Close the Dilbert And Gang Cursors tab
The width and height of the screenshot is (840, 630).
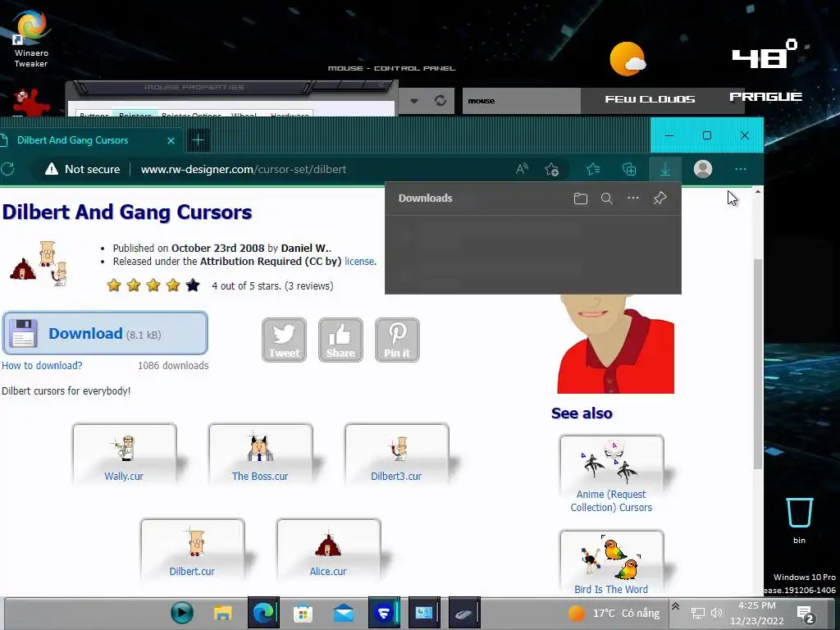click(171, 141)
